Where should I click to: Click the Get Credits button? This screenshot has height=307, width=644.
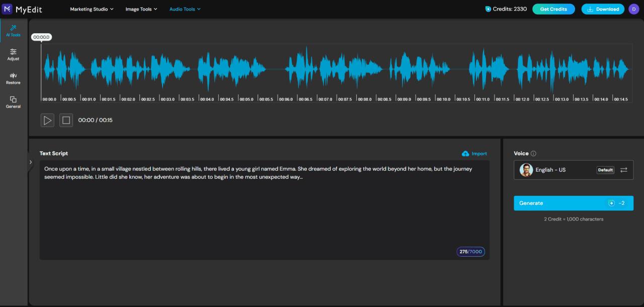coord(553,9)
